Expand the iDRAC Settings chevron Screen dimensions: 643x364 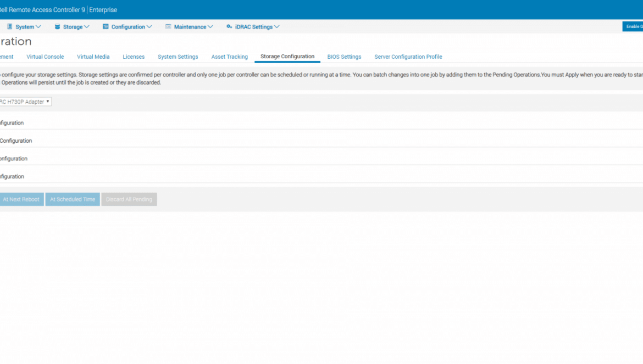point(277,27)
